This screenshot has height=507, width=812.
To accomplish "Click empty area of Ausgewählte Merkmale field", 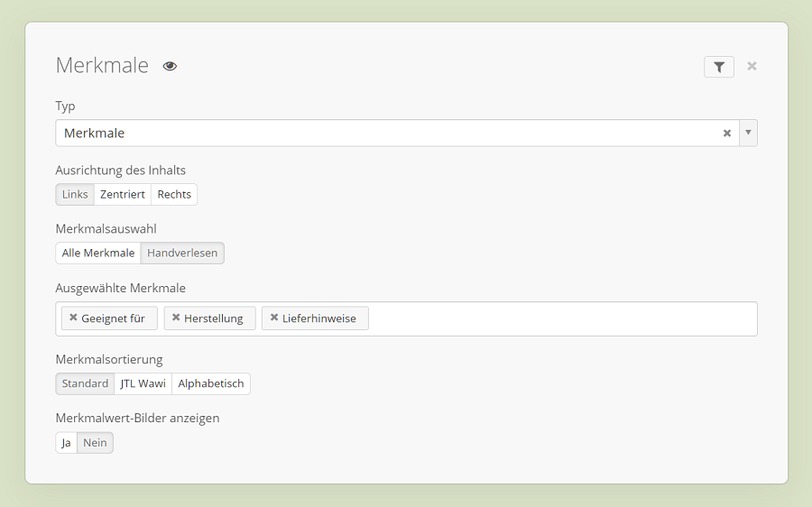I will click(x=559, y=318).
